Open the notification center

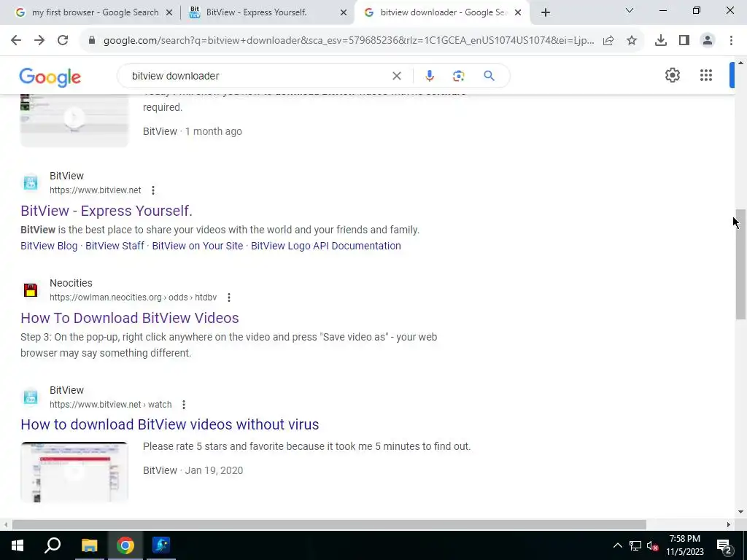(x=724, y=545)
